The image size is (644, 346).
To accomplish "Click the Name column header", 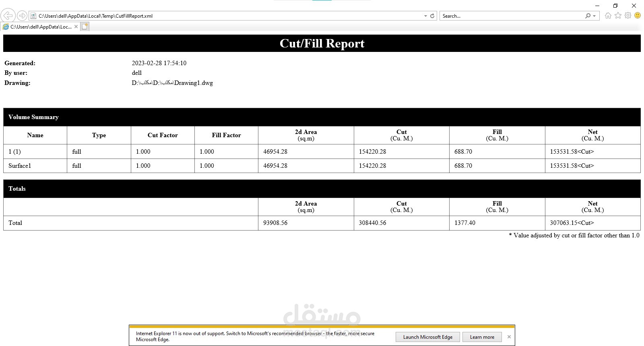I will click(x=35, y=135).
